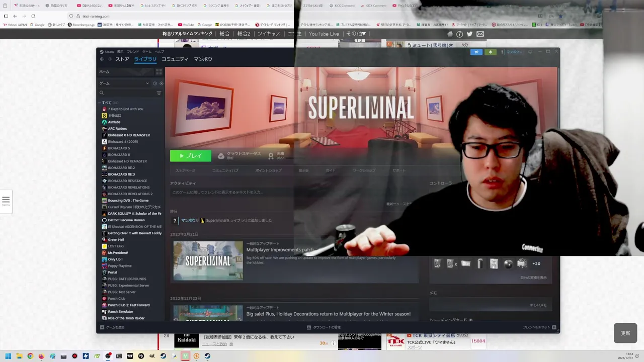Switch to the コミュニティ tab
This screenshot has width=644, height=362.
click(x=175, y=59)
